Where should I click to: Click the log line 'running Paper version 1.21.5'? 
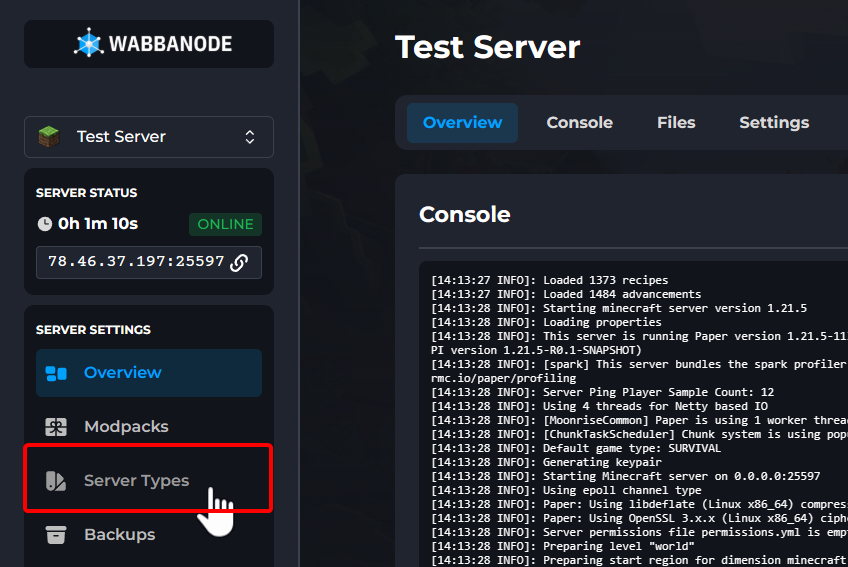tap(639, 343)
